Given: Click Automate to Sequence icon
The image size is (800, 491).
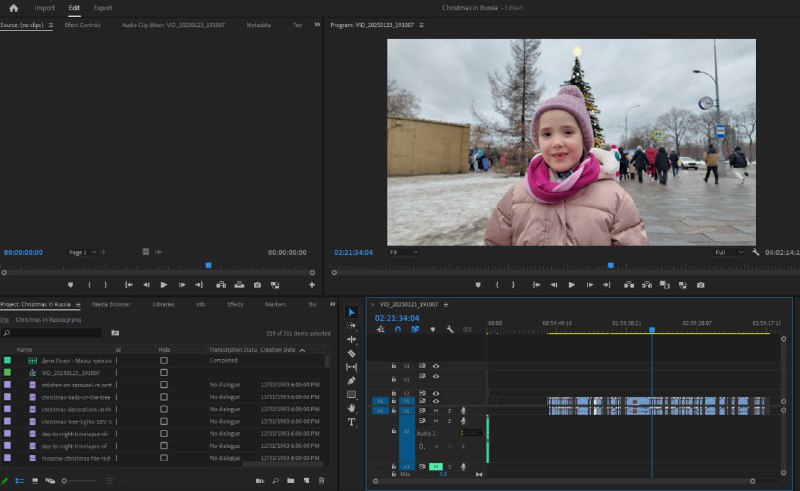Looking at the screenshot, I should (x=260, y=480).
